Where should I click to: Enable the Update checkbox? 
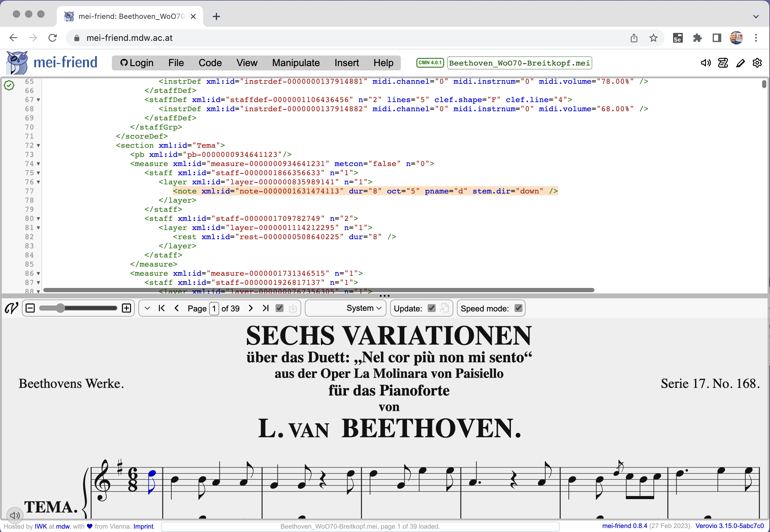point(431,308)
